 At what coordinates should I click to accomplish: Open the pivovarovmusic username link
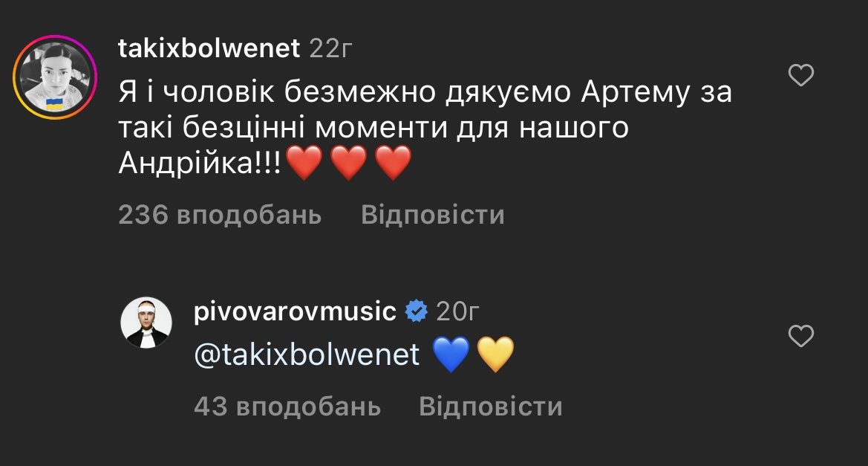tap(295, 311)
